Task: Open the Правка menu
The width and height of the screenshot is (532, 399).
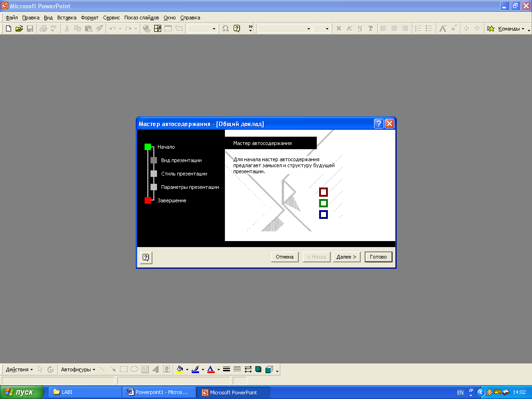Action: coord(30,18)
